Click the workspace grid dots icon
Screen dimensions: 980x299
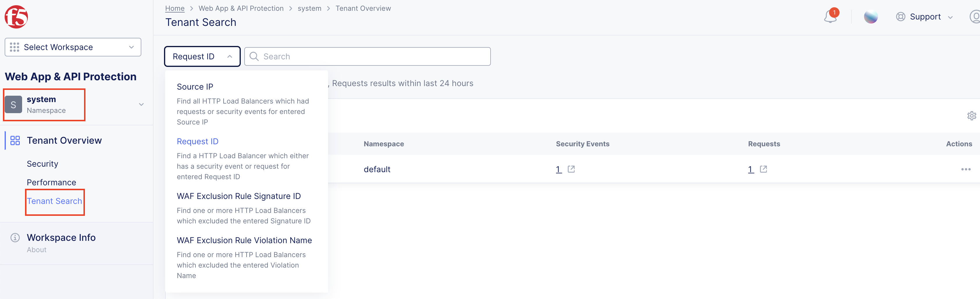(x=15, y=47)
